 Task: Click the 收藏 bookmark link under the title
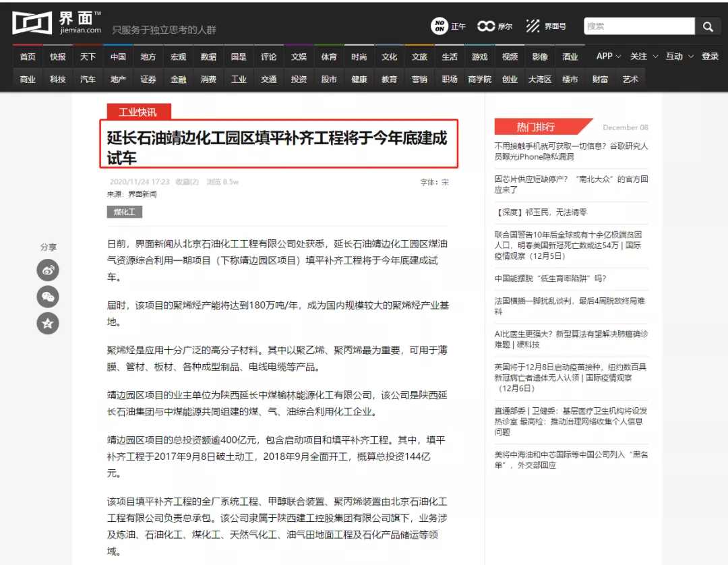point(187,181)
